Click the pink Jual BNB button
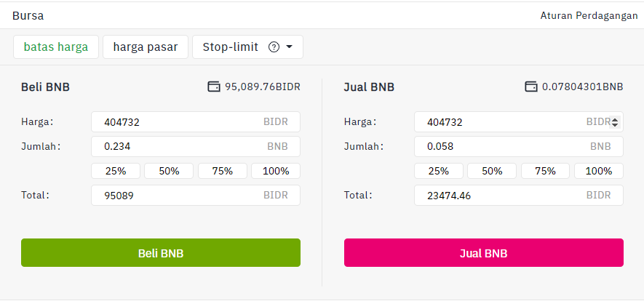 (484, 253)
